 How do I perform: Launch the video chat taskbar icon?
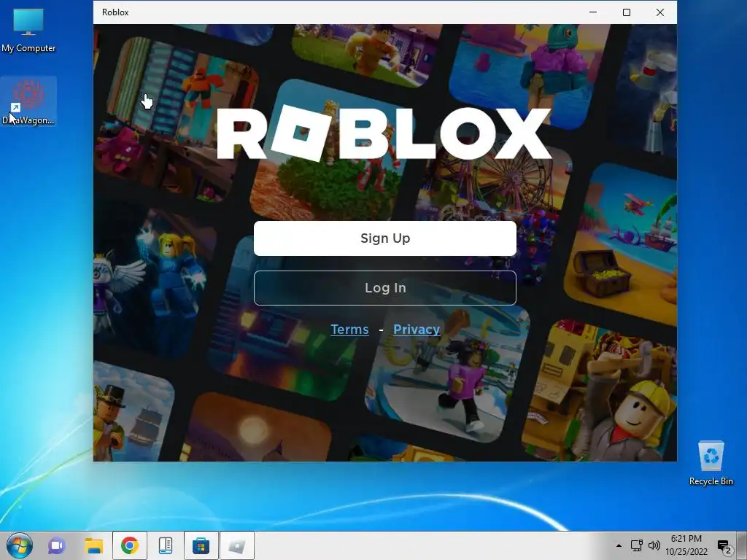pos(57,545)
